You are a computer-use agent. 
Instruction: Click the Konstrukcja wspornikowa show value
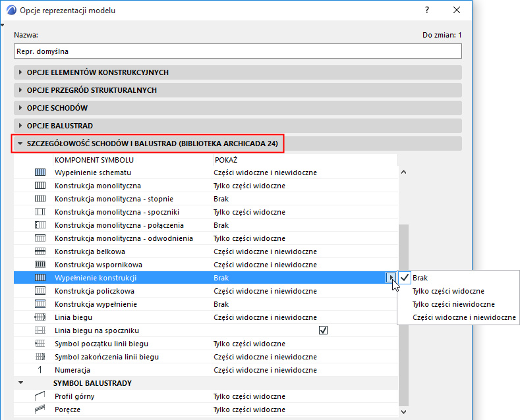pyautogui.click(x=266, y=265)
